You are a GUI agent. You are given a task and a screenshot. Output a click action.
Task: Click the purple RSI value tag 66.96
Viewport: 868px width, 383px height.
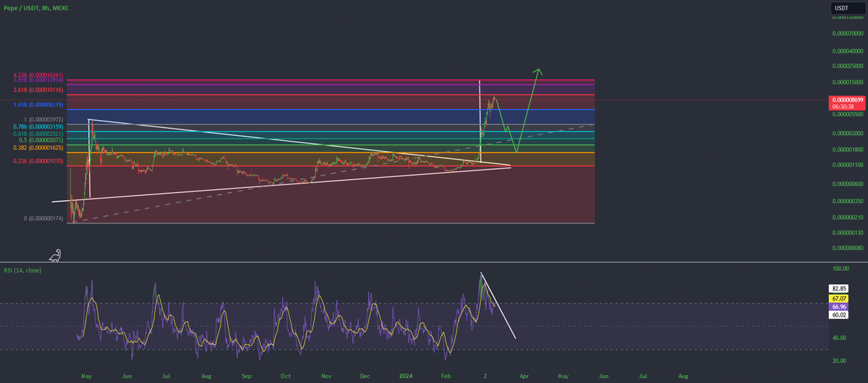838,306
